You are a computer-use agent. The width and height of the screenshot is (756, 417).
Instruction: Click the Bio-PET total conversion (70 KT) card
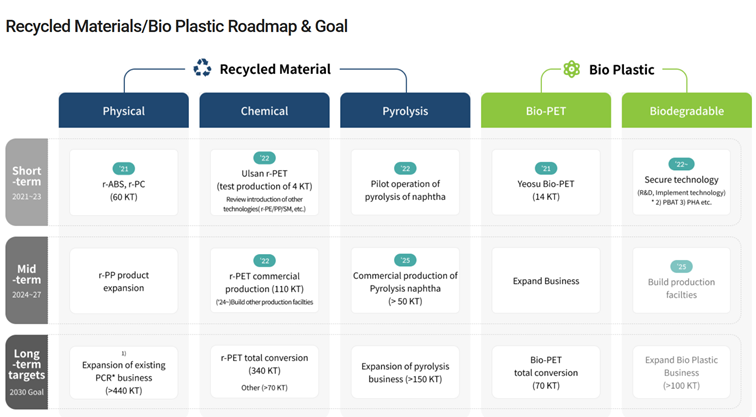pyautogui.click(x=546, y=372)
